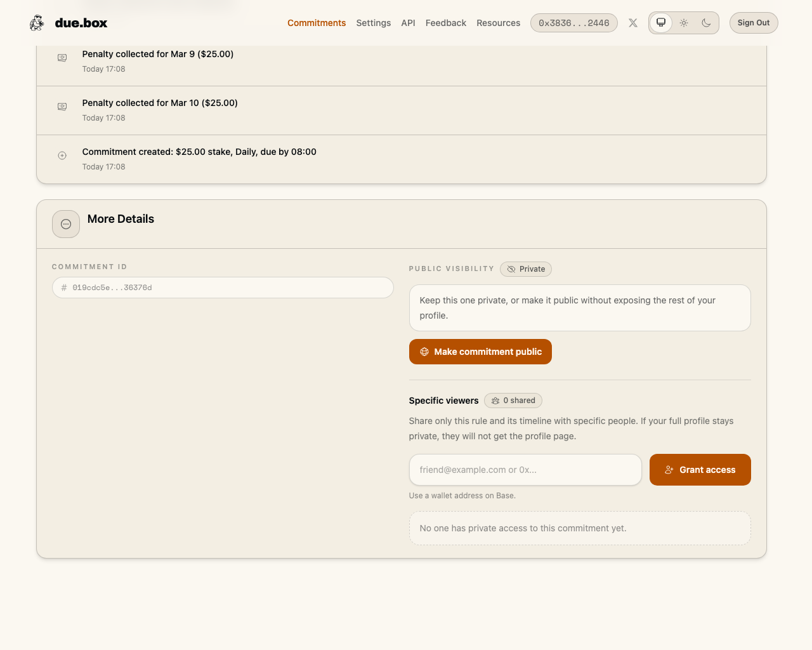This screenshot has height=650, width=812.
Task: Click the Sign Out button
Action: coord(753,23)
